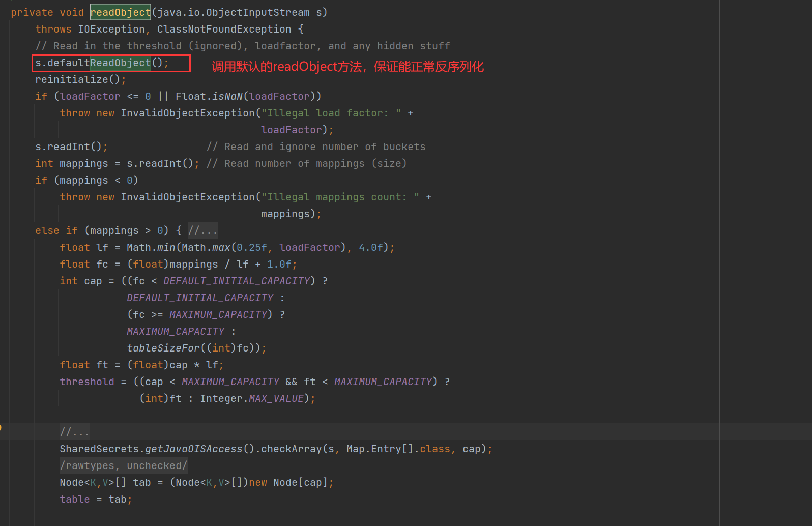Click the Float.isNaN method call
The image size is (812, 526).
pos(209,96)
